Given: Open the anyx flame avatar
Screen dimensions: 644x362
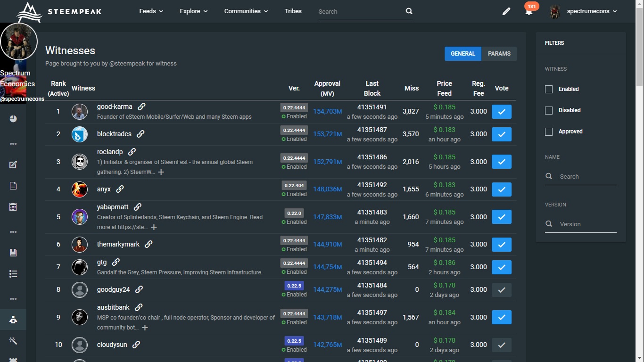Looking at the screenshot, I should pos(80,189).
